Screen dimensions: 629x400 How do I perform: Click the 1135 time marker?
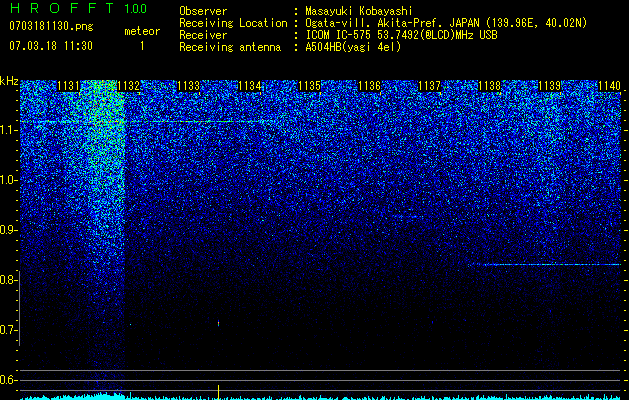(x=310, y=86)
